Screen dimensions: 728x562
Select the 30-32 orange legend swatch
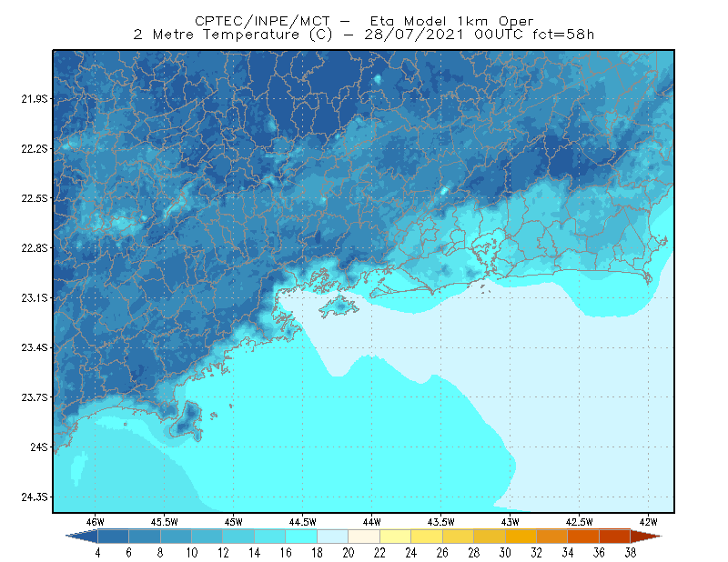[521, 537]
